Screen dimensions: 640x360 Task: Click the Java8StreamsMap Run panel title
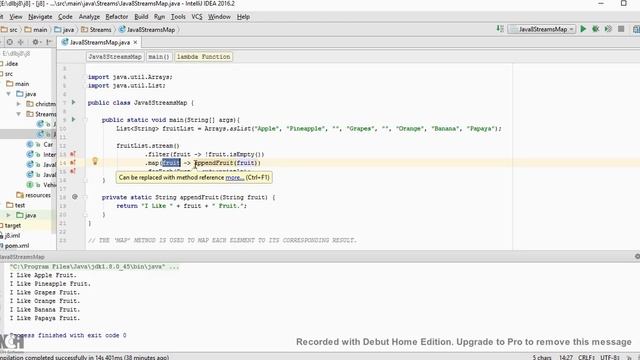click(22, 257)
